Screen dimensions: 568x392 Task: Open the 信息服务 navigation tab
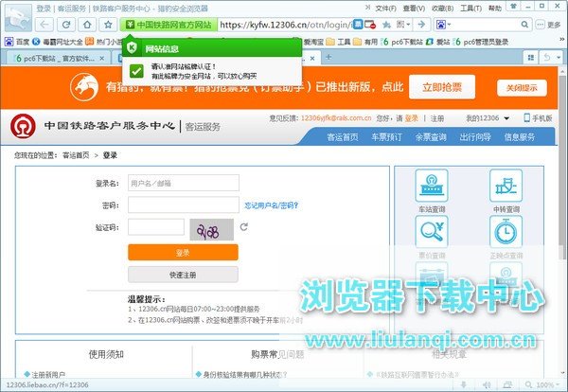(520, 137)
